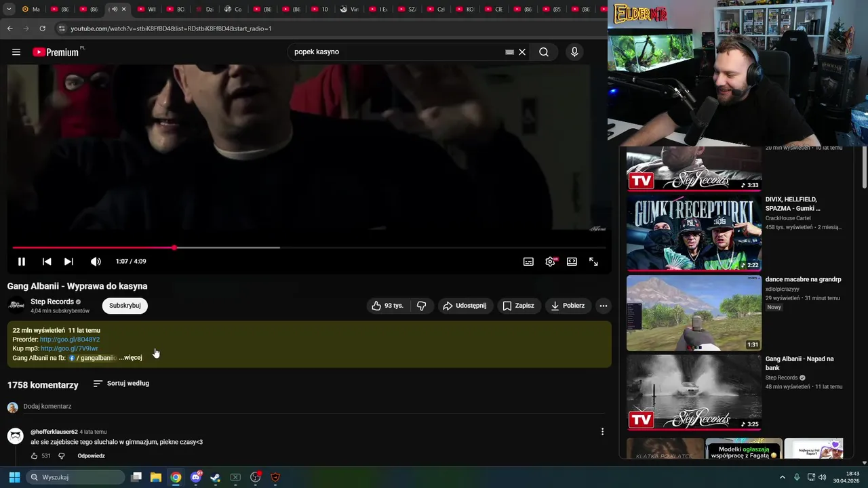Switch to the 'Wi' tab

(147, 9)
